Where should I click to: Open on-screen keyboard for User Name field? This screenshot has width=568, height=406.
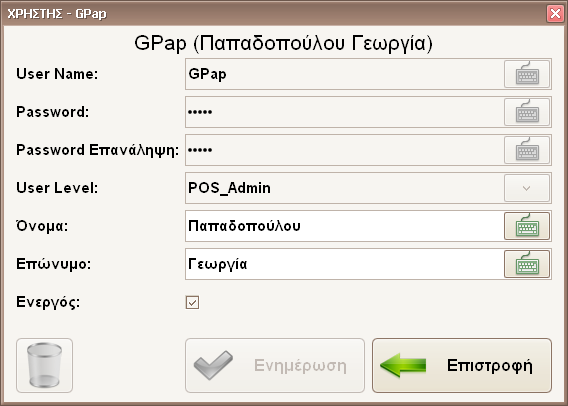(x=527, y=74)
